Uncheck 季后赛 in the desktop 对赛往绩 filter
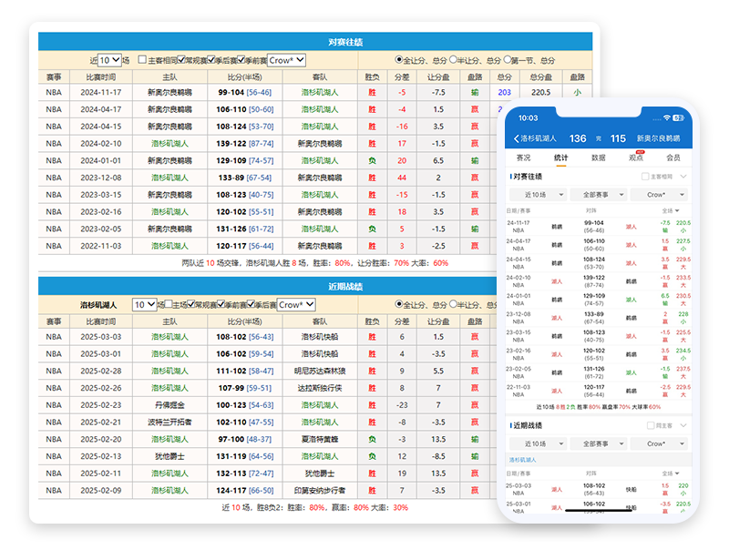 pos(211,59)
